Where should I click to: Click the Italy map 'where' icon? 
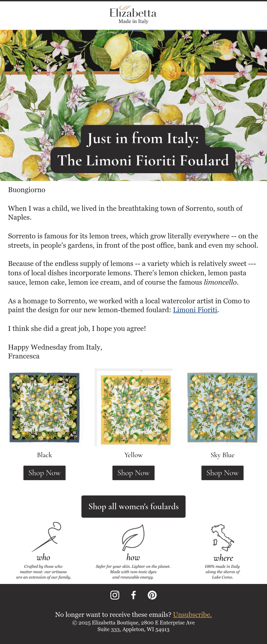(222, 537)
